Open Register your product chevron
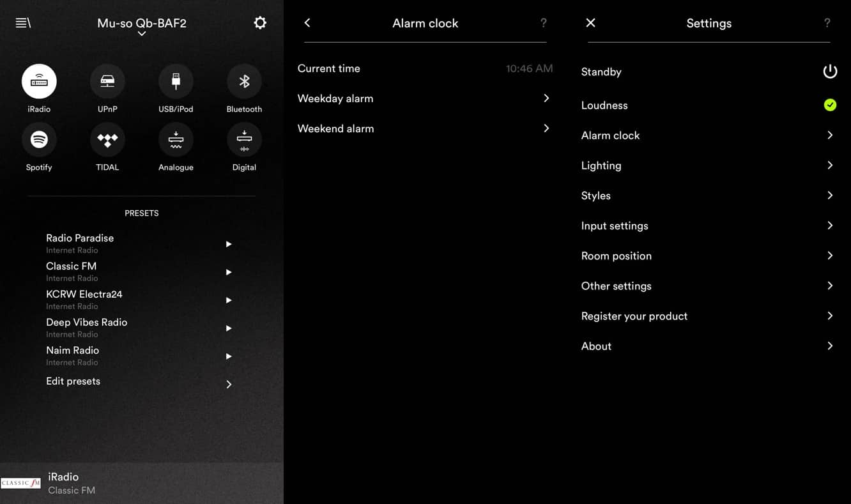Image resolution: width=851 pixels, height=504 pixels. 830,315
